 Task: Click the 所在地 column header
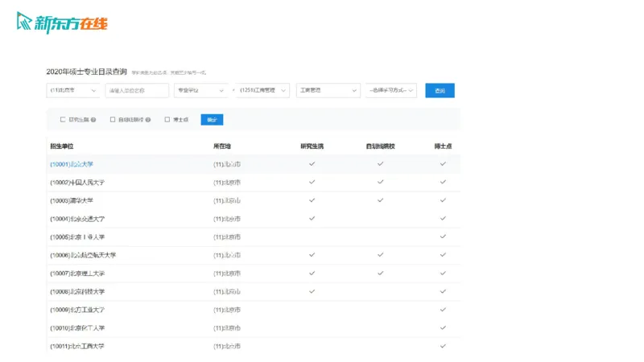coord(222,146)
